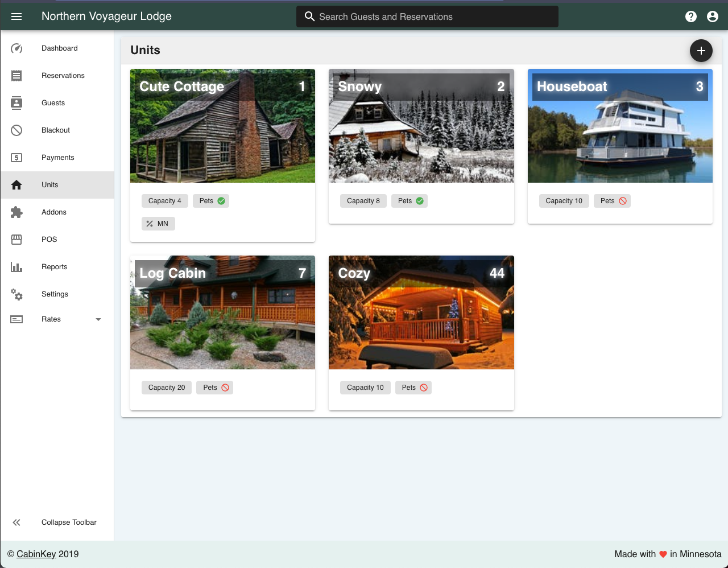The height and width of the screenshot is (568, 728).
Task: Open the account profile menu
Action: [x=713, y=17]
